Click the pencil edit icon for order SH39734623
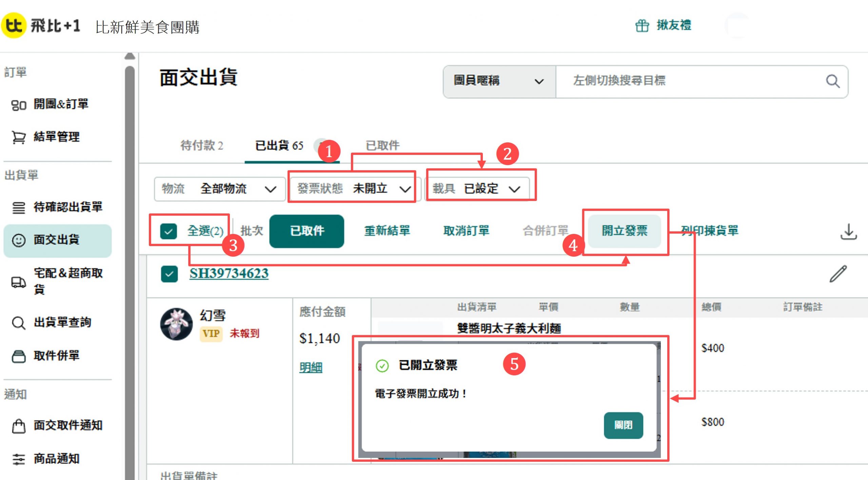868x480 pixels. (x=838, y=274)
